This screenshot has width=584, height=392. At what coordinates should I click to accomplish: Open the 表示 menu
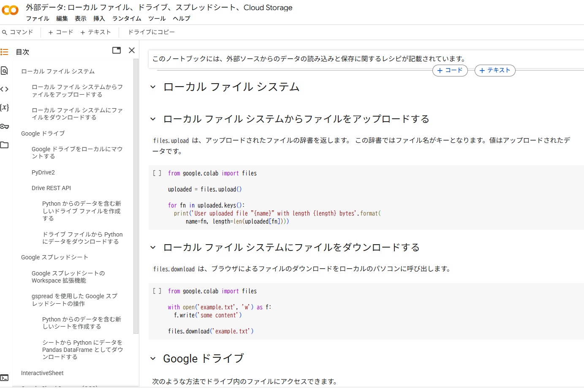coord(81,19)
